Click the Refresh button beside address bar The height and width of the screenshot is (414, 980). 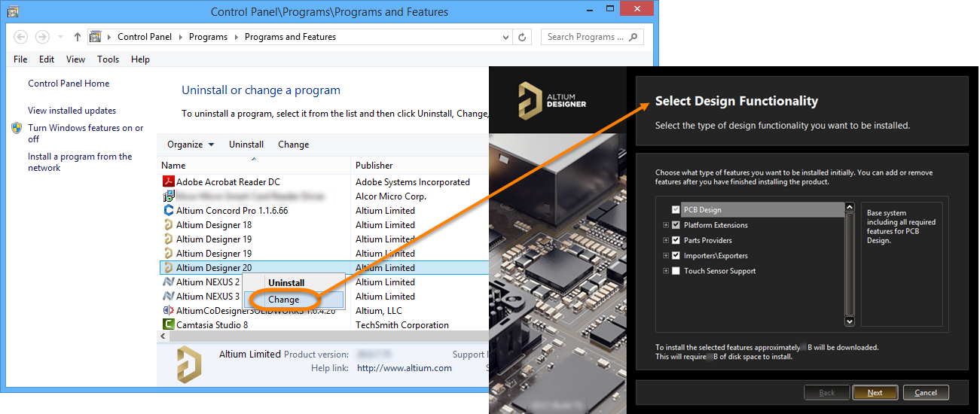(x=523, y=37)
